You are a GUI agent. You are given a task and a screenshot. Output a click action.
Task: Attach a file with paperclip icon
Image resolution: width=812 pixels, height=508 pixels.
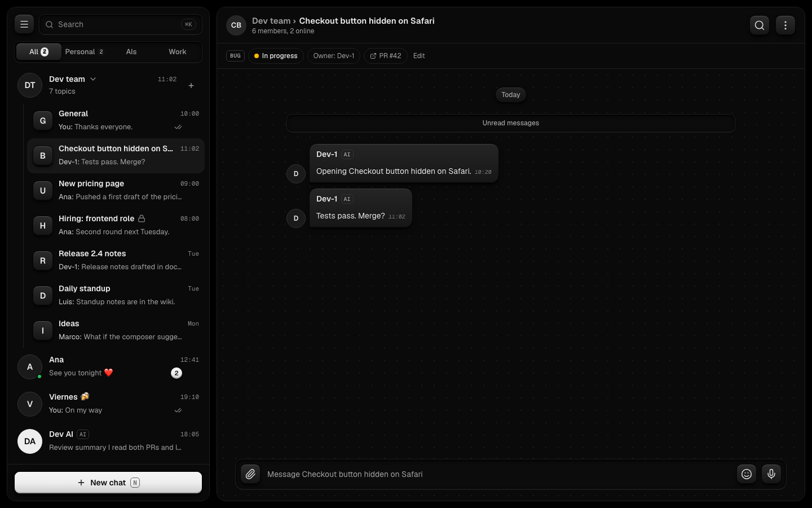[x=250, y=474]
